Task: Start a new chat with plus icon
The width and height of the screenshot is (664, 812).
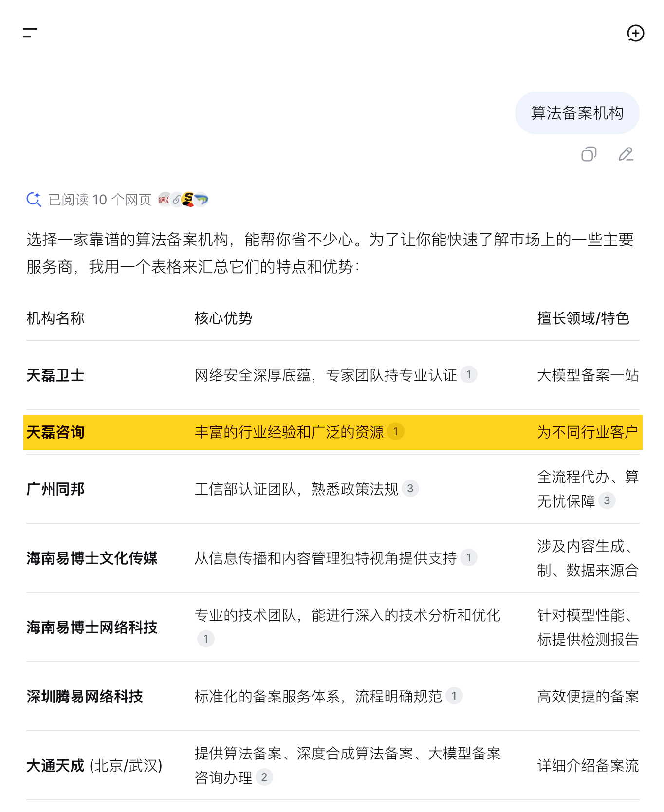Action: [x=635, y=33]
